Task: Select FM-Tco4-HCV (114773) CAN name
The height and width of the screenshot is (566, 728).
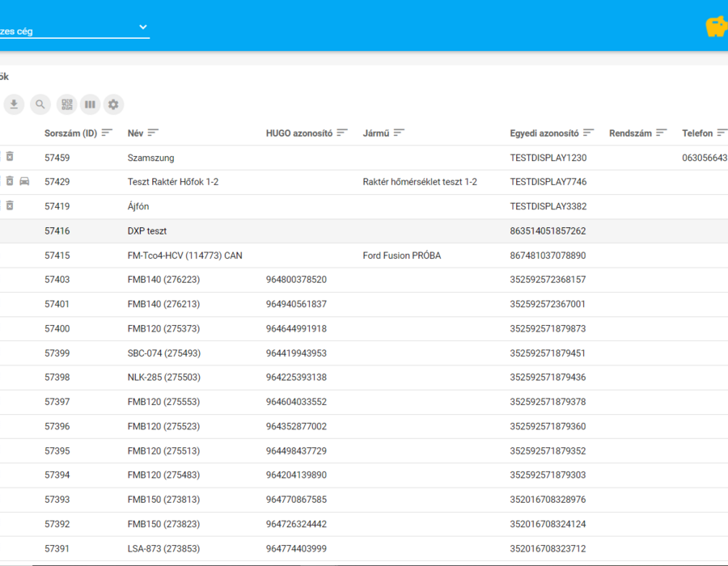Action: coord(184,256)
